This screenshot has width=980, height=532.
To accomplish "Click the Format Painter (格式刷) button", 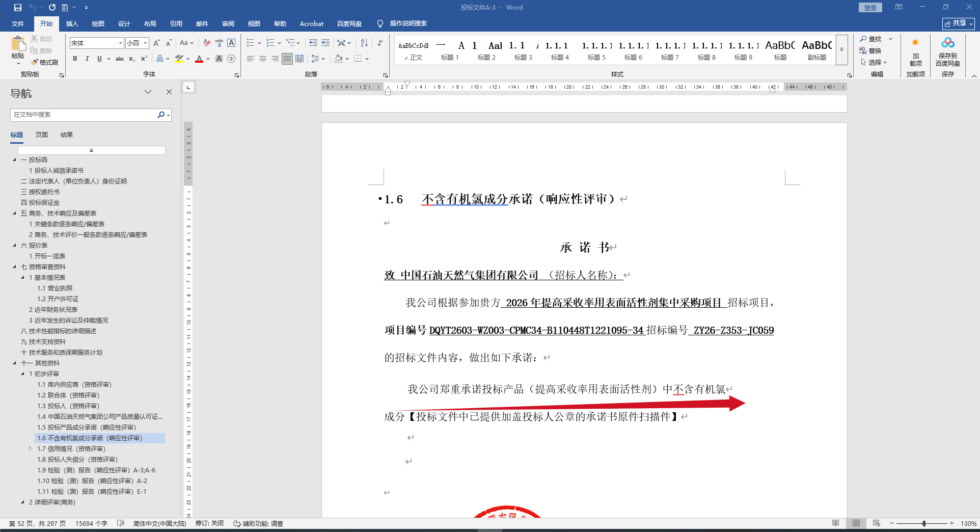I will point(45,62).
